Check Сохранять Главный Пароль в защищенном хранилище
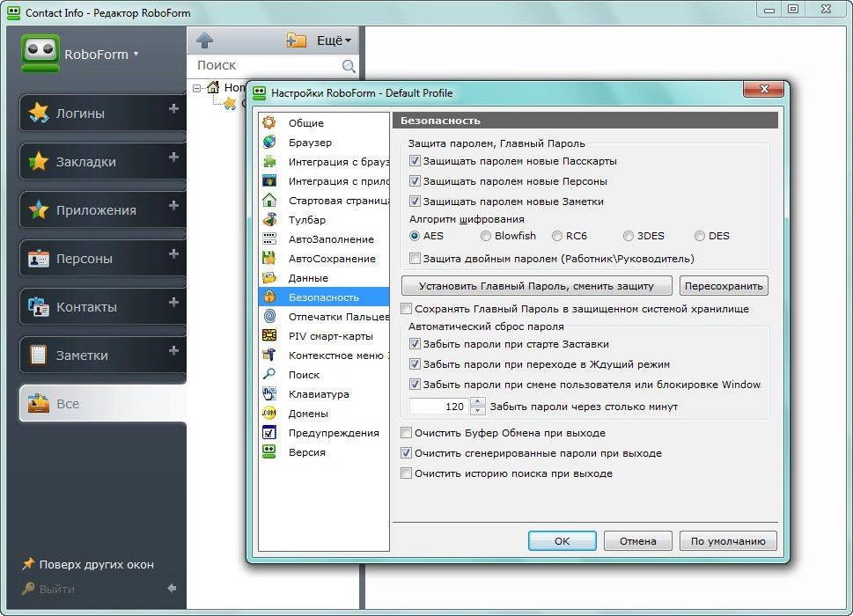The image size is (853, 616). tap(406, 309)
